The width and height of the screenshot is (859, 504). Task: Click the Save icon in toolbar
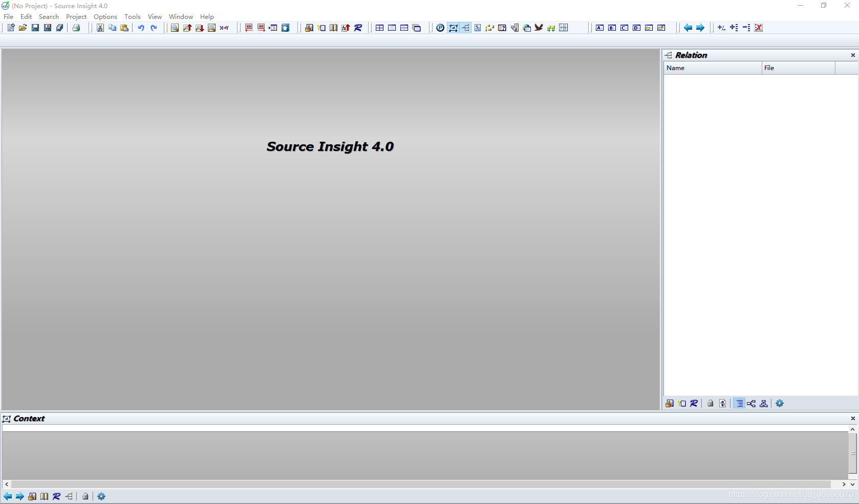coord(35,28)
